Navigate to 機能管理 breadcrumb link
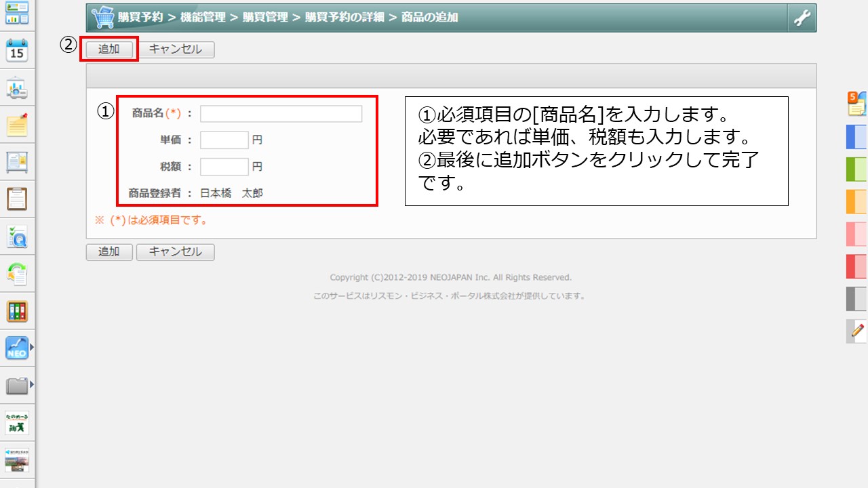Image resolution: width=868 pixels, height=488 pixels. [203, 18]
